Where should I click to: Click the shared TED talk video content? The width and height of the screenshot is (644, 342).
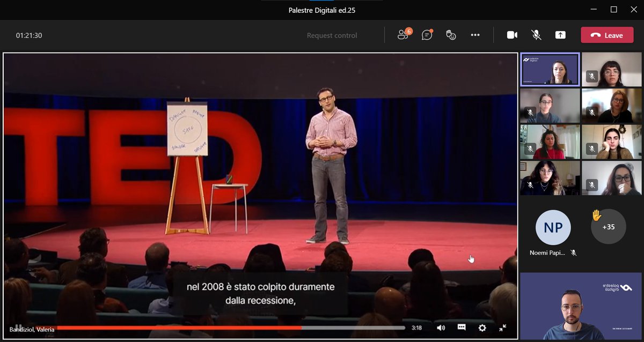point(260,196)
